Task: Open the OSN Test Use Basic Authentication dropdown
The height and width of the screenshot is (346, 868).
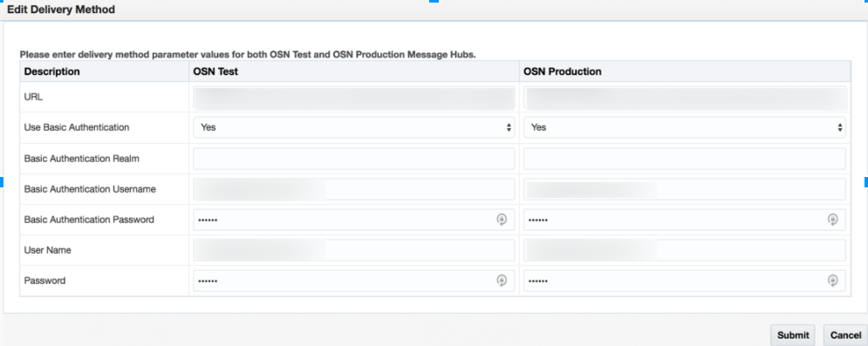Action: 353,127
